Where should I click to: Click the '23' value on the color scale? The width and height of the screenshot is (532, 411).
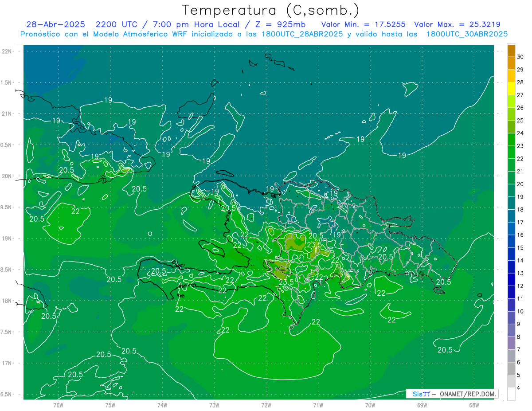click(x=521, y=146)
